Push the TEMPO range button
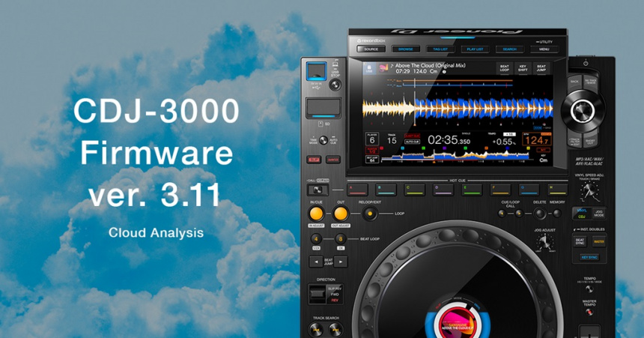The width and height of the screenshot is (644, 338). [x=589, y=289]
